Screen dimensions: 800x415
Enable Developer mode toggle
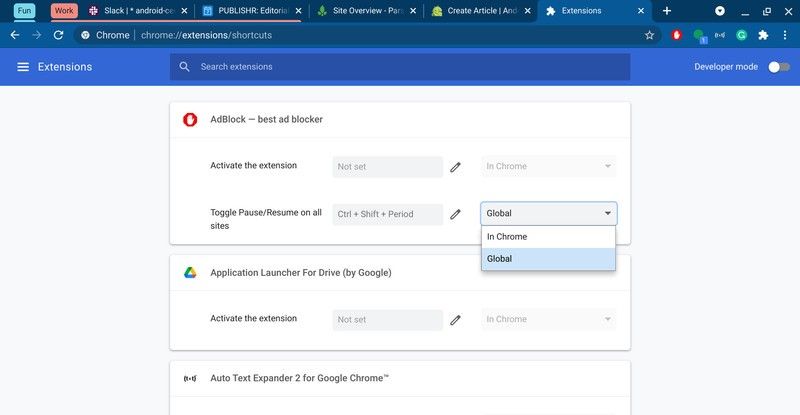(x=777, y=67)
